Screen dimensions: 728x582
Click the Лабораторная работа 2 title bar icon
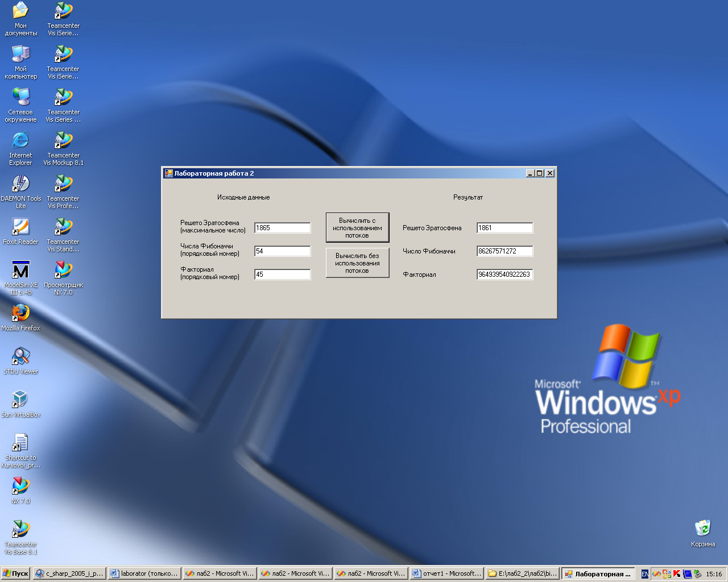click(168, 173)
